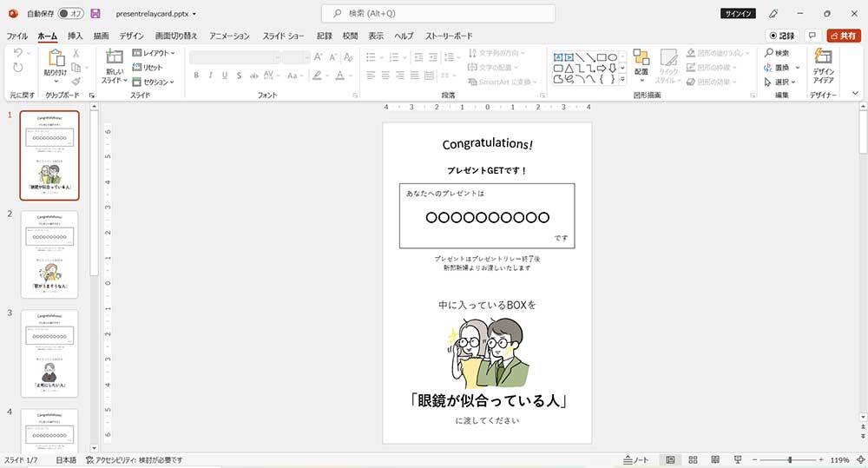Screen dimensions: 868x468
Task: Click the Find (検索) button
Action: (x=777, y=53)
